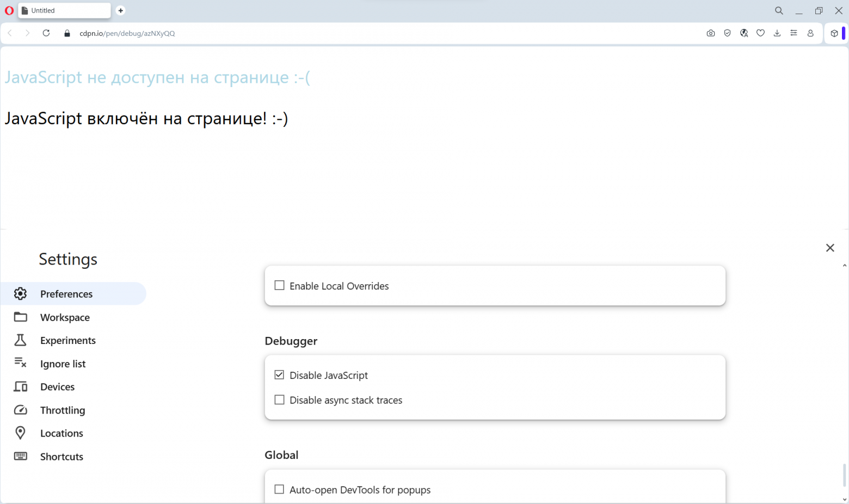
Task: Click the page reload button
Action: tap(46, 33)
